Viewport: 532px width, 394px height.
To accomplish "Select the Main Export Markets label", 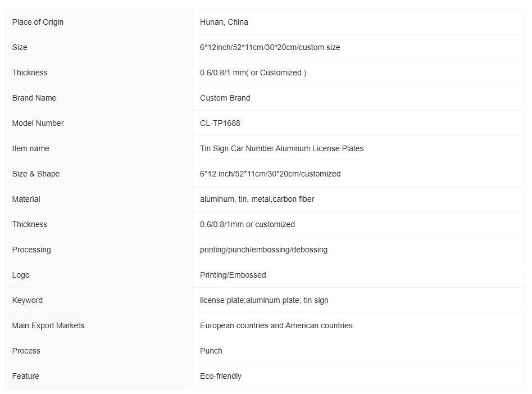I will coord(48,326).
